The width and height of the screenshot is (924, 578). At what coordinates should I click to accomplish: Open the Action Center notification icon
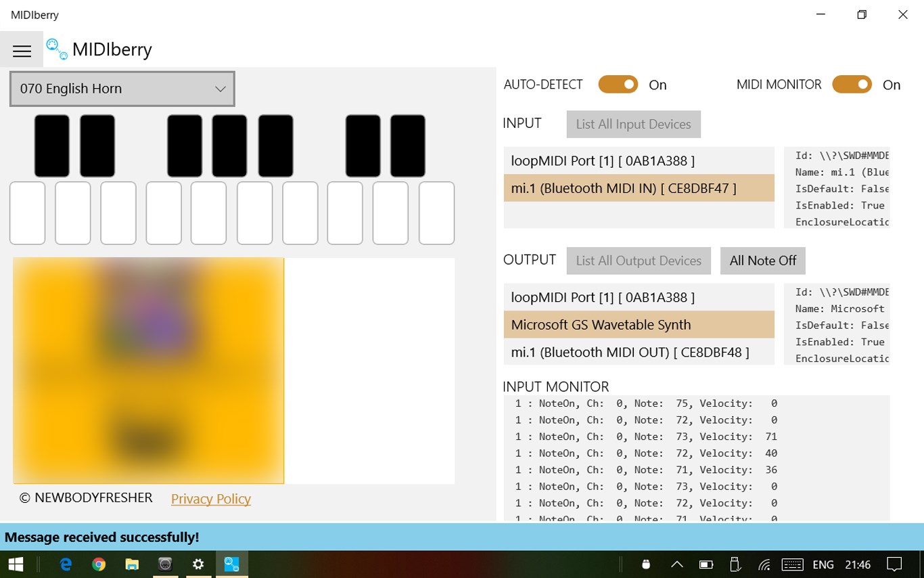(894, 564)
